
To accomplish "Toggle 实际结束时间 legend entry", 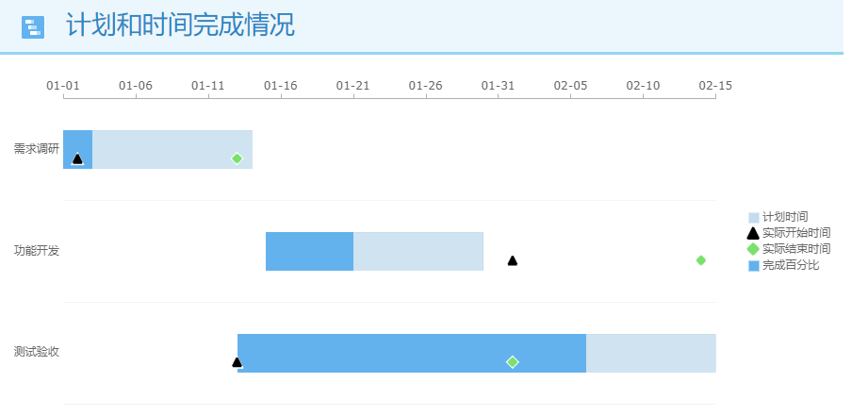I will (789, 249).
